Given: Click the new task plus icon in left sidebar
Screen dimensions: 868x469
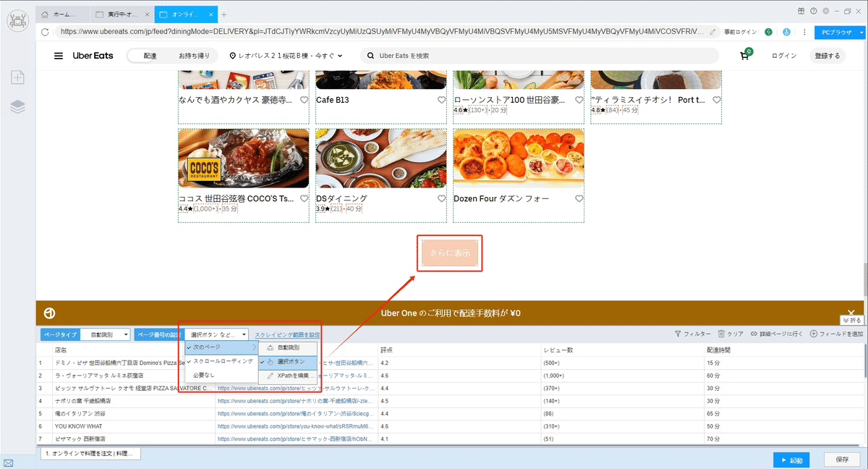Looking at the screenshot, I should click(18, 77).
